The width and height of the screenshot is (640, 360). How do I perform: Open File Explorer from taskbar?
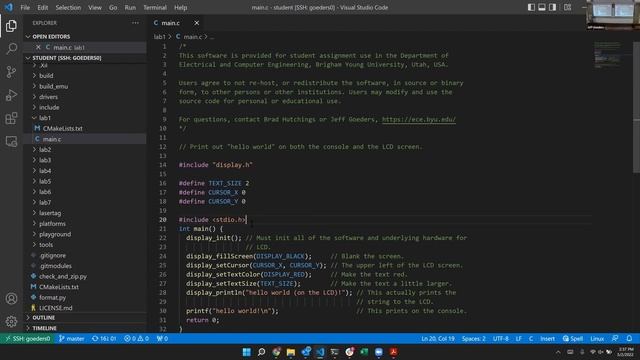click(x=291, y=352)
